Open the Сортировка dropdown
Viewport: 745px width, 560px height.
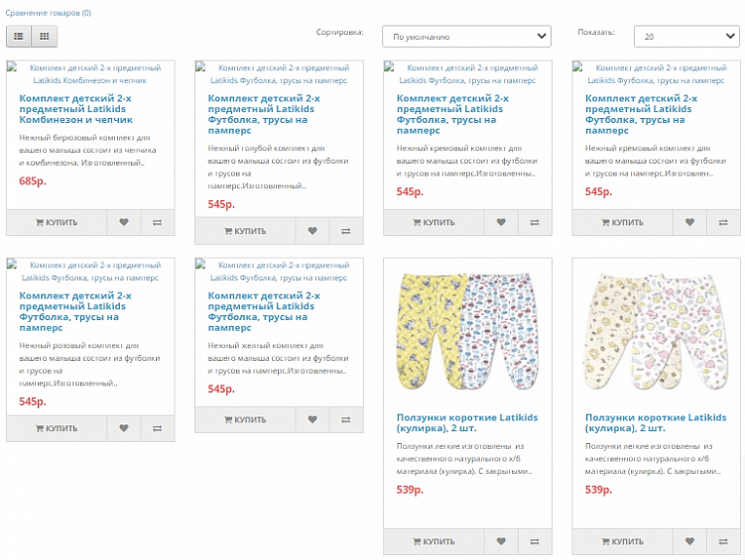click(466, 37)
